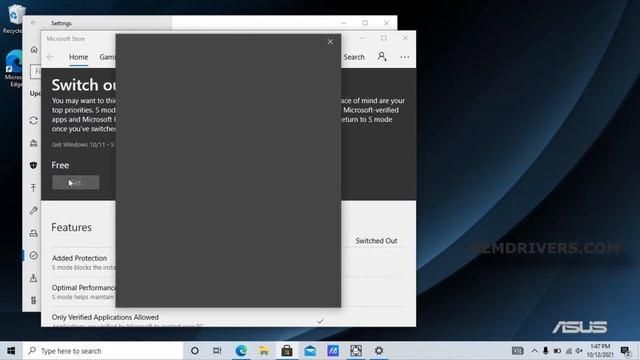Open Cortana circle on the taskbar

195,351
